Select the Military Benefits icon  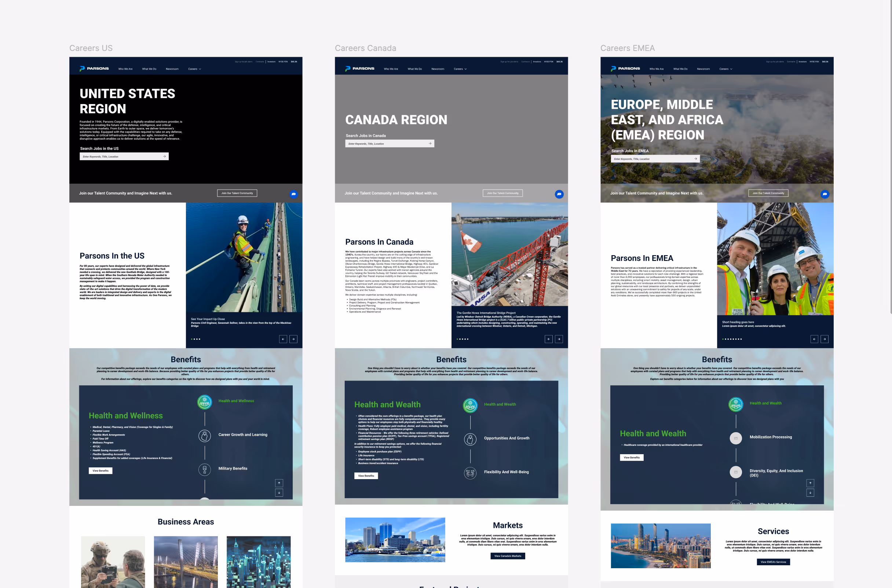(x=204, y=470)
